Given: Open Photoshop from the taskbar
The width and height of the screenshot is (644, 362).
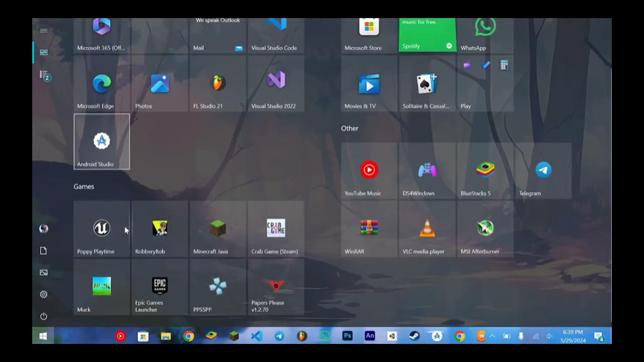Looking at the screenshot, I should (x=347, y=336).
